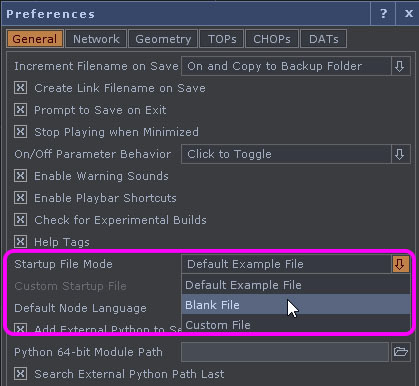The image size is (419, 386).
Task: Choose Custom File startup option
Action: (296, 324)
